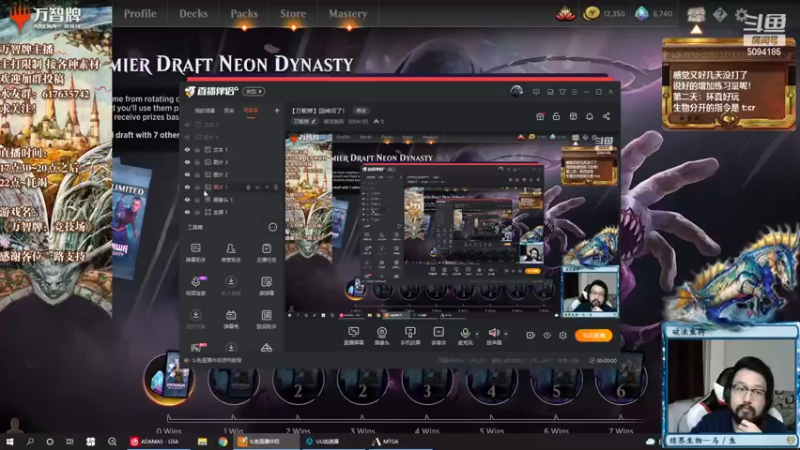Open the Profile tab in MTG Arena

coord(140,14)
